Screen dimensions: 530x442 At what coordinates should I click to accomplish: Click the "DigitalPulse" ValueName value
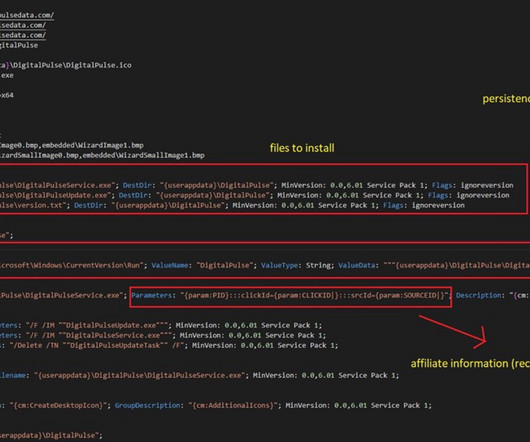coord(225,265)
